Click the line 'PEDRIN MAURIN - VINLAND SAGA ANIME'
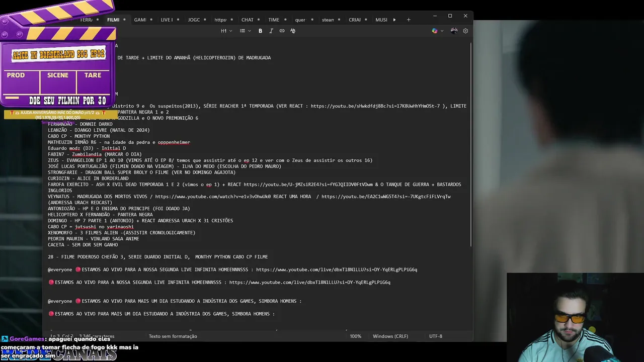Screen dimensions: 644x362 coord(94,239)
